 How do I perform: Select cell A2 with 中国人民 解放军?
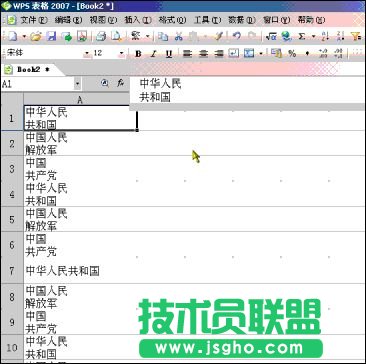click(x=80, y=143)
